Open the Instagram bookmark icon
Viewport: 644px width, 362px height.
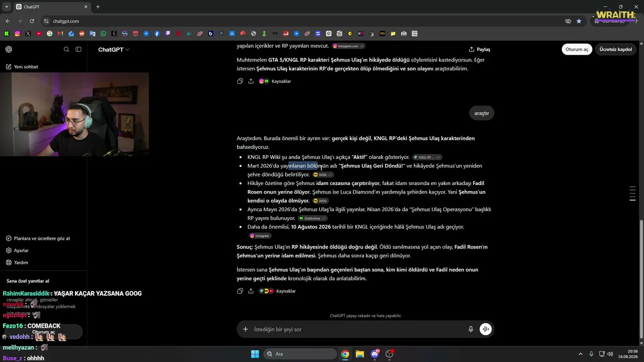(x=18, y=34)
